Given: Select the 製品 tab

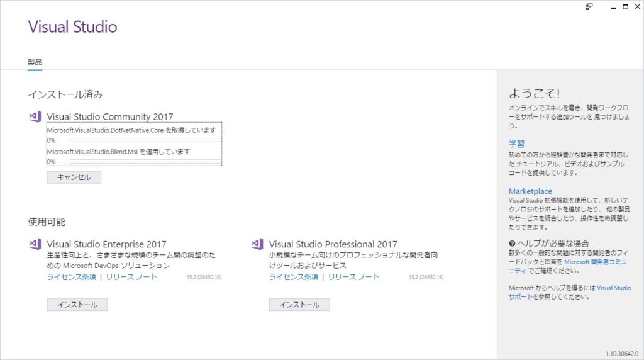Looking at the screenshot, I should pos(35,62).
